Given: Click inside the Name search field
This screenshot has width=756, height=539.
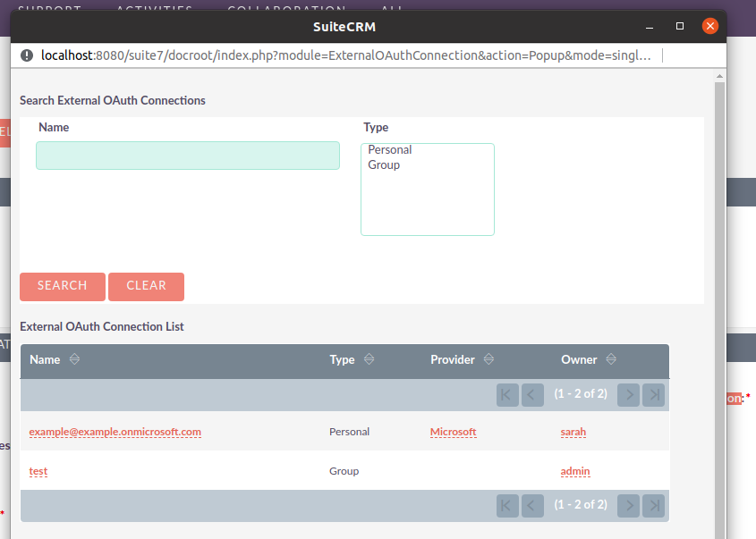Looking at the screenshot, I should (x=187, y=155).
